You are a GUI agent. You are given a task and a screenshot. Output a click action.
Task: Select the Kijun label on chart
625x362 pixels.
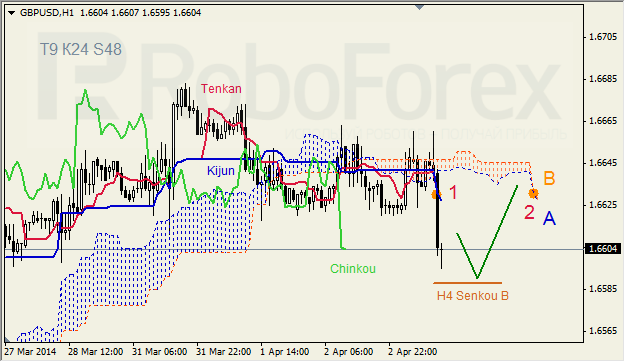click(x=220, y=171)
